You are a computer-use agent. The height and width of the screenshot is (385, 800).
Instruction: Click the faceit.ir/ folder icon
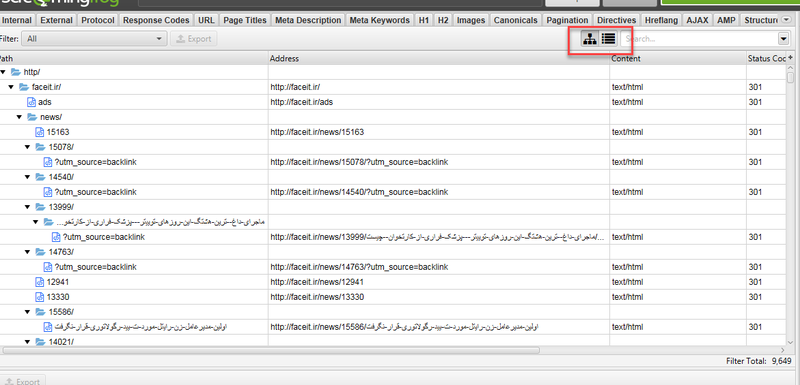tap(24, 87)
